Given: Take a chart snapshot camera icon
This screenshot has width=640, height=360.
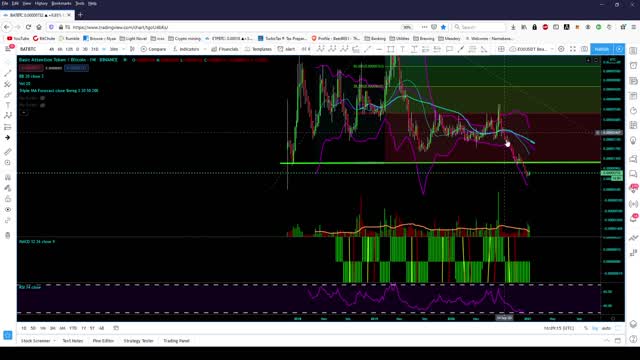Looking at the screenshot, I should 584,49.
